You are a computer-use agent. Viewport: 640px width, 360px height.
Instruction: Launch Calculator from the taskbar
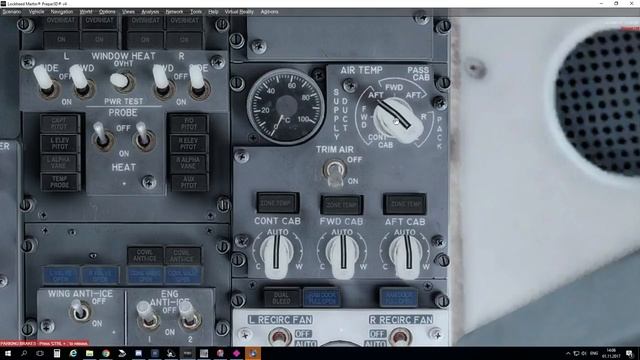click(57, 353)
